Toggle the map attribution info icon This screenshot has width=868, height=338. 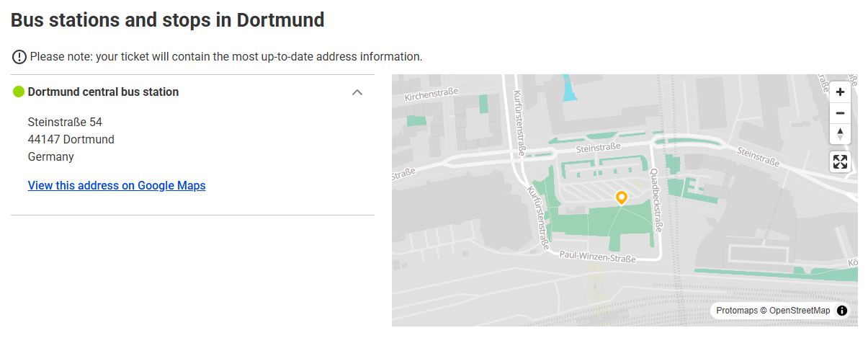[841, 311]
